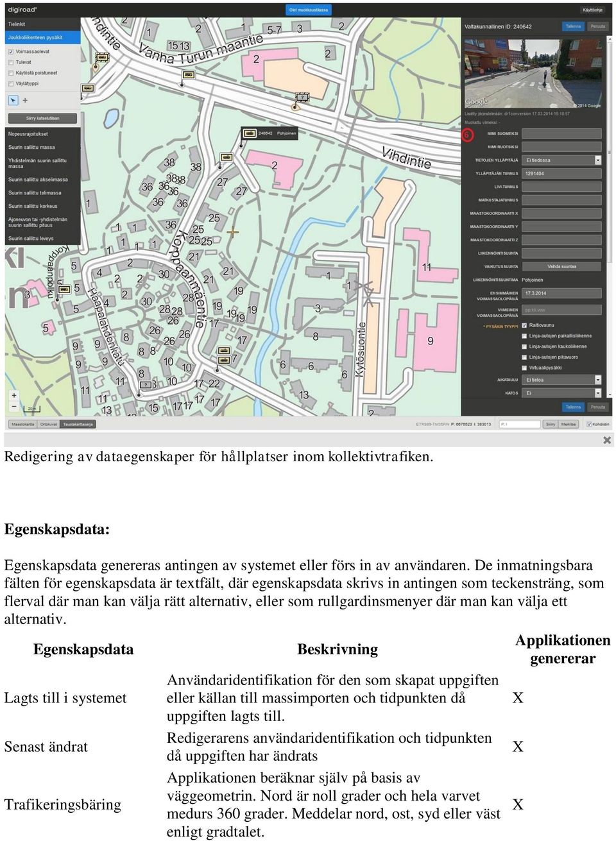Click the top Peruuta button
Viewport: 616px width, 841px height.
pyautogui.click(x=597, y=27)
